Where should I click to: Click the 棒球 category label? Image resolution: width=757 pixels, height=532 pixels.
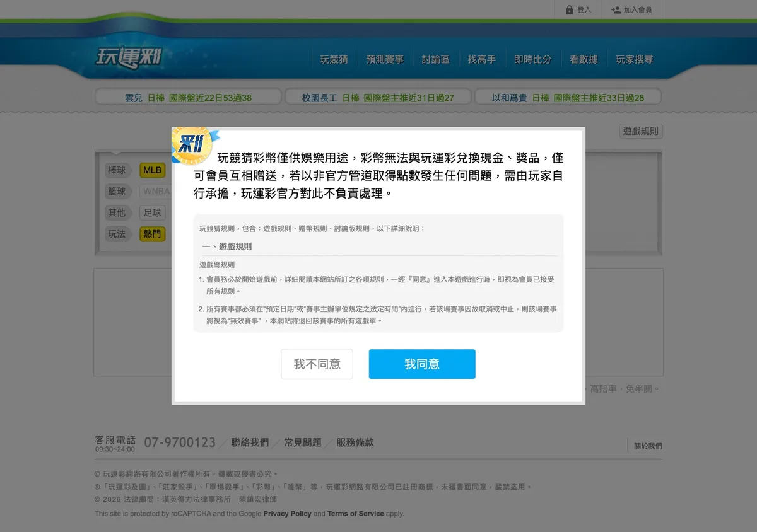click(x=117, y=170)
